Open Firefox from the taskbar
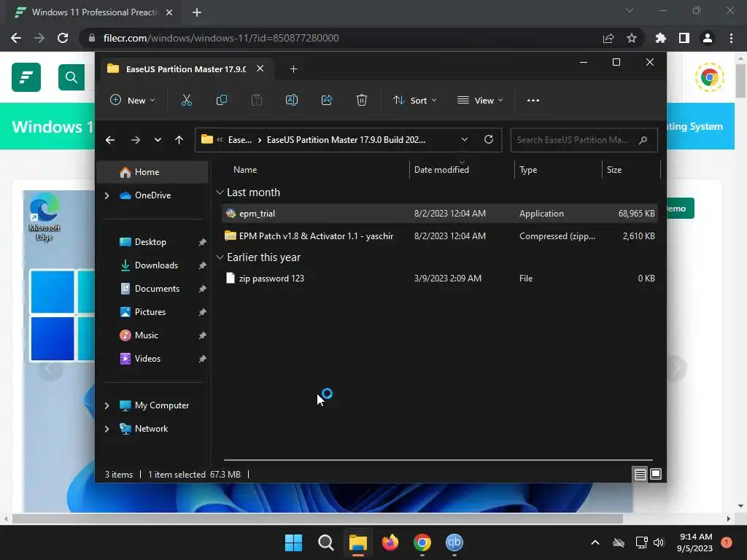This screenshot has width=747, height=560. [x=390, y=542]
